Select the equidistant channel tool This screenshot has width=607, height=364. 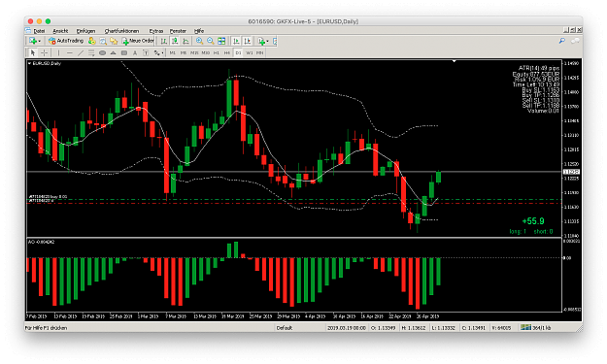91,53
